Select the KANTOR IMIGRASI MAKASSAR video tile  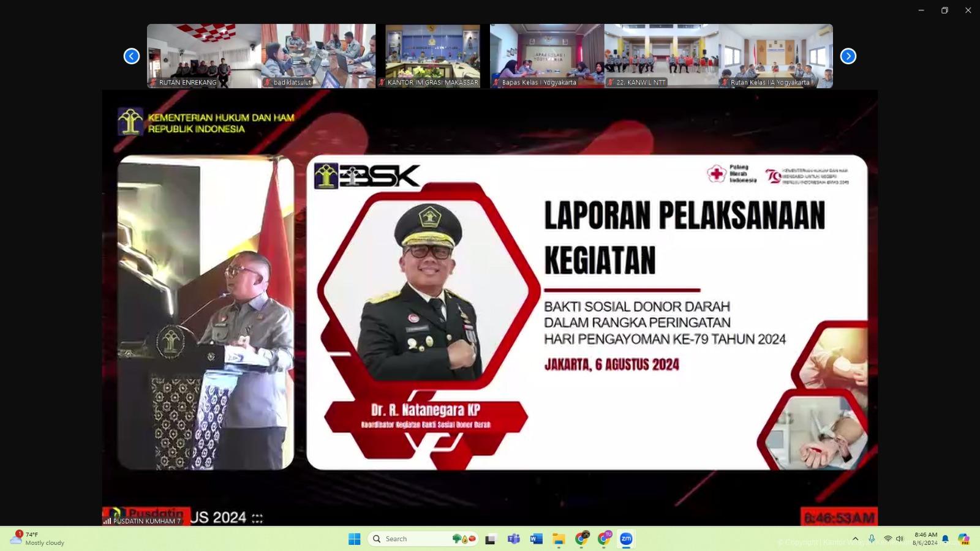pyautogui.click(x=432, y=56)
